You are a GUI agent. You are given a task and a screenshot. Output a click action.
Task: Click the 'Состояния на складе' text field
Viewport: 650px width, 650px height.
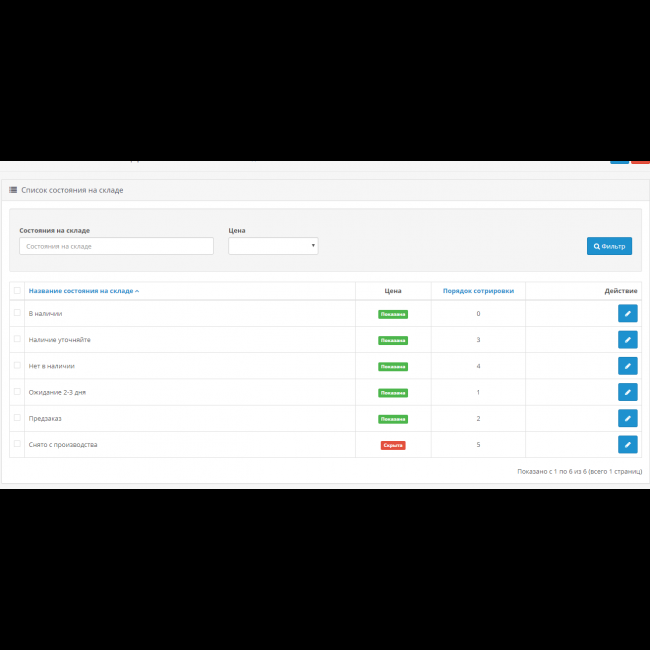point(116,246)
